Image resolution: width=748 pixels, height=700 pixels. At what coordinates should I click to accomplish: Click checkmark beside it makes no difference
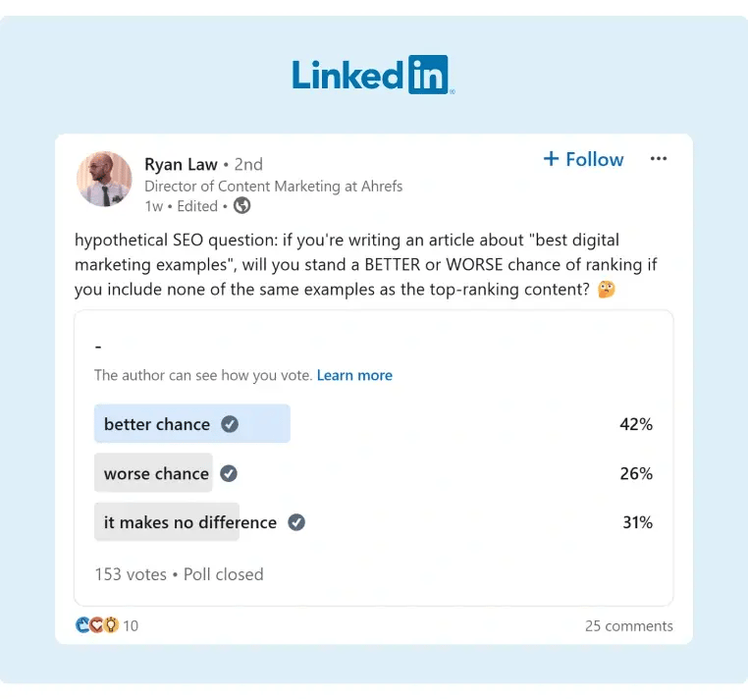tap(296, 522)
